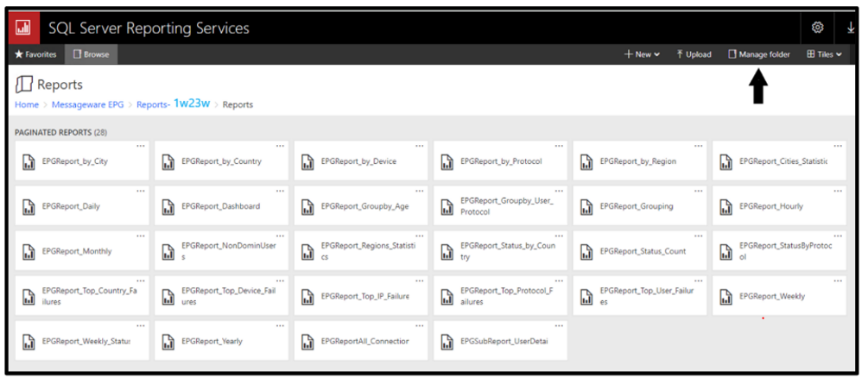868x384 pixels.
Task: Click the EPGReport_Hourly report icon
Action: click(x=725, y=206)
